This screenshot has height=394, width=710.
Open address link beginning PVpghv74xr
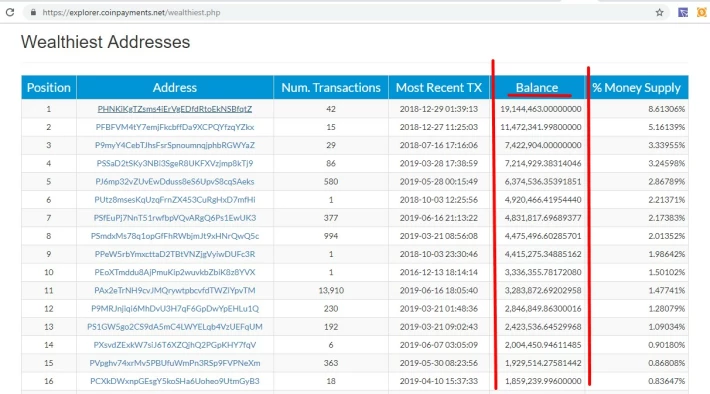175,363
